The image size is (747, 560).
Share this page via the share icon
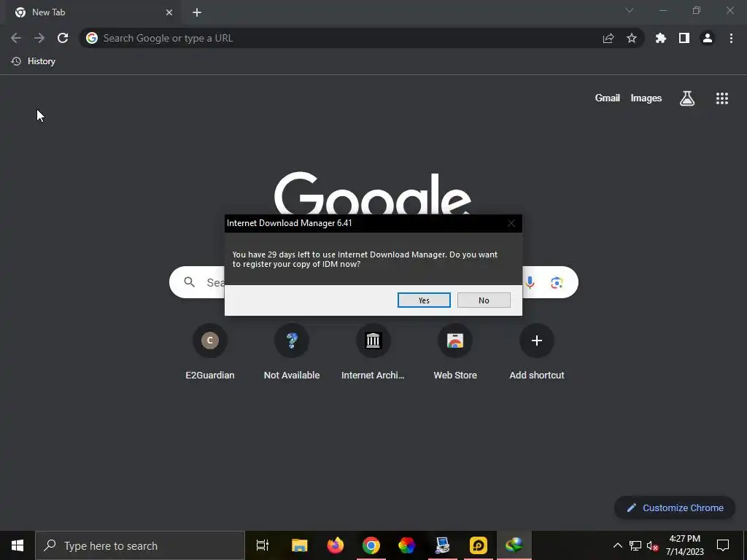608,38
